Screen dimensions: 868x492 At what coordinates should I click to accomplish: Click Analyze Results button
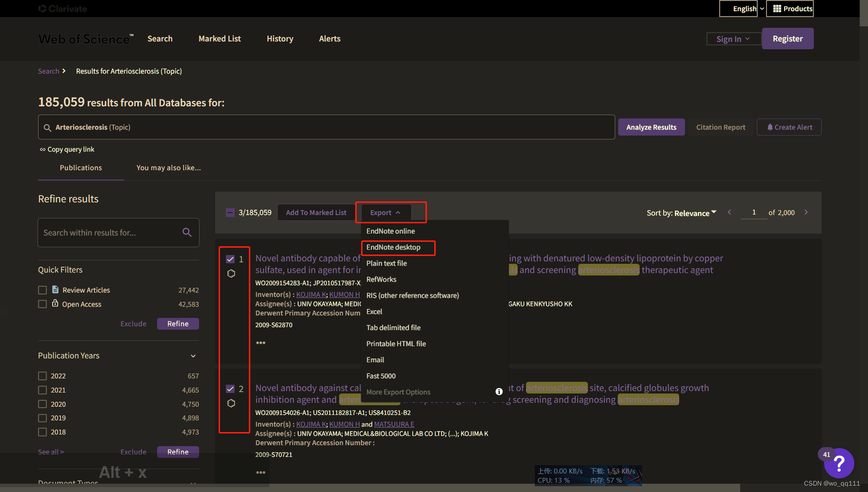pyautogui.click(x=651, y=127)
